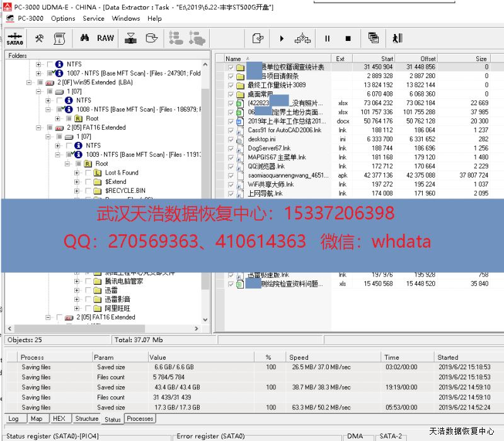The width and height of the screenshot is (504, 441).
Task: Open the Service menu
Action: pyautogui.click(x=93, y=18)
